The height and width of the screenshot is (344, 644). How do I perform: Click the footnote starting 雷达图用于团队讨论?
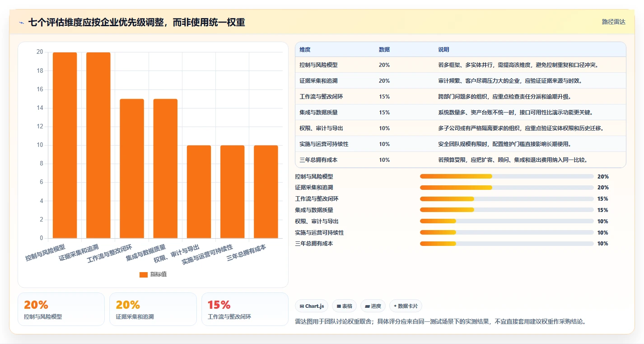[x=440, y=321]
